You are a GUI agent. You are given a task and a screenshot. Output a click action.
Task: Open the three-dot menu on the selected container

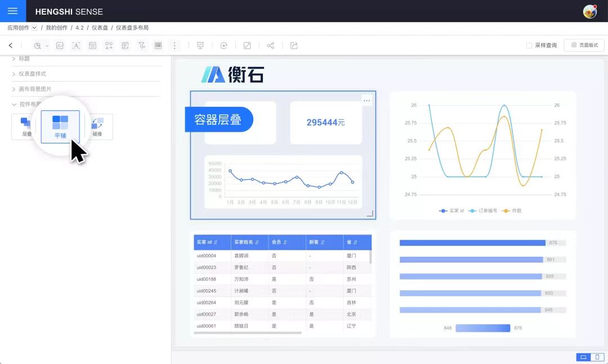tap(367, 101)
